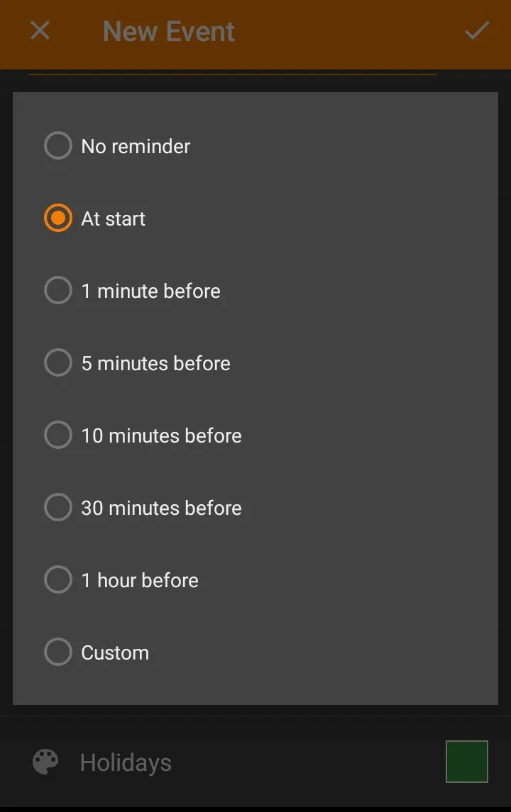Image resolution: width=511 pixels, height=812 pixels.
Task: Click the color palette icon beside Holidays
Action: [45, 762]
